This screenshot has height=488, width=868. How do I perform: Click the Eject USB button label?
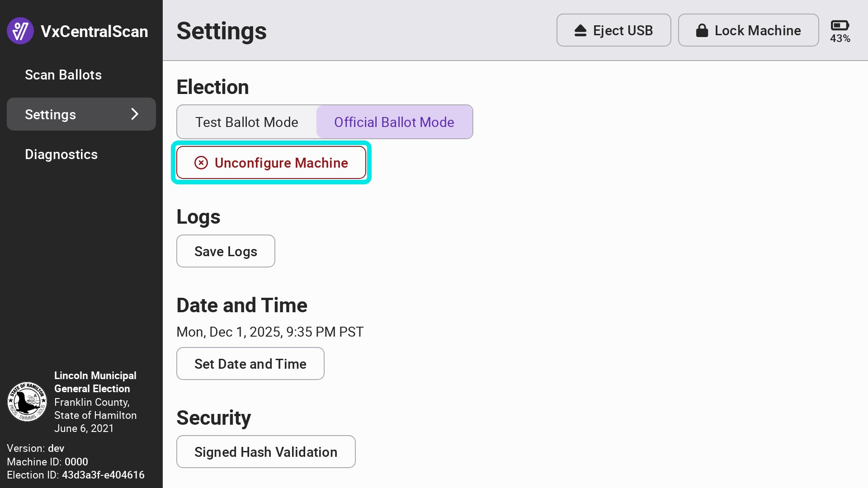pyautogui.click(x=623, y=30)
